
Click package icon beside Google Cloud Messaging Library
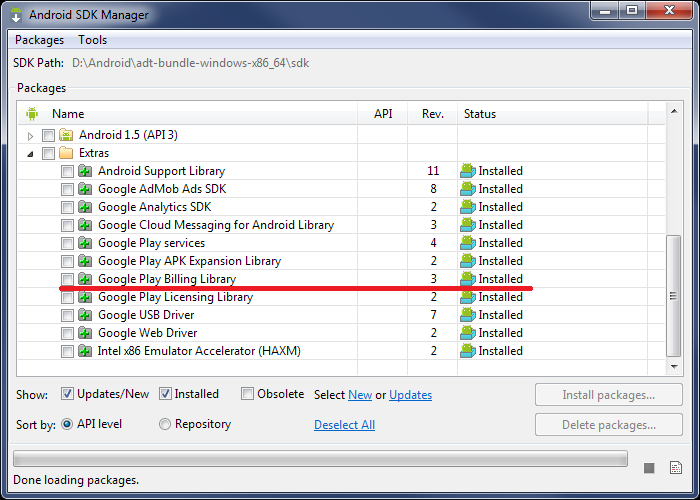tap(85, 225)
